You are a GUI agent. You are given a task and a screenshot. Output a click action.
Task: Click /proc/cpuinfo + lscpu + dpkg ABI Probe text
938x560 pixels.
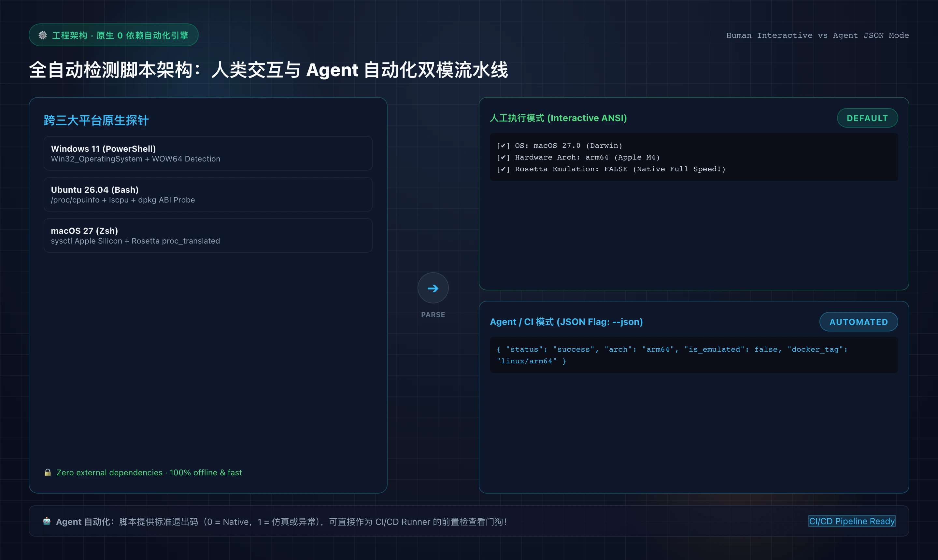pos(123,200)
